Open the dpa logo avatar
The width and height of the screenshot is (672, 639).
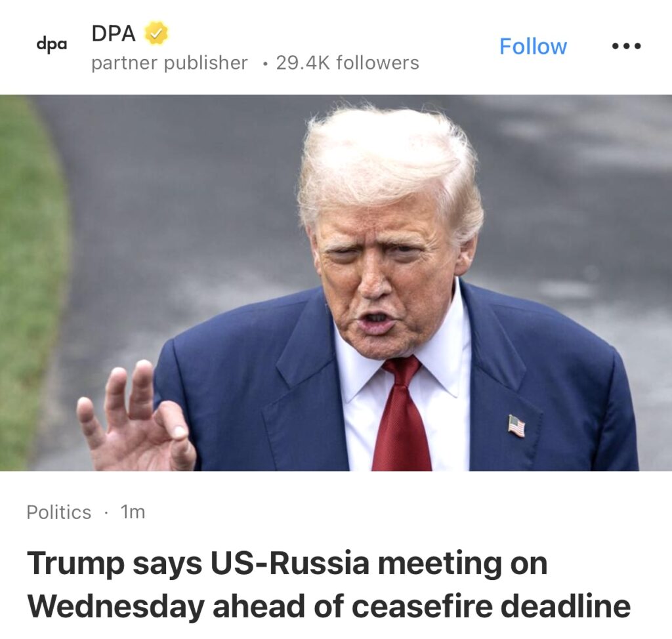[52, 44]
